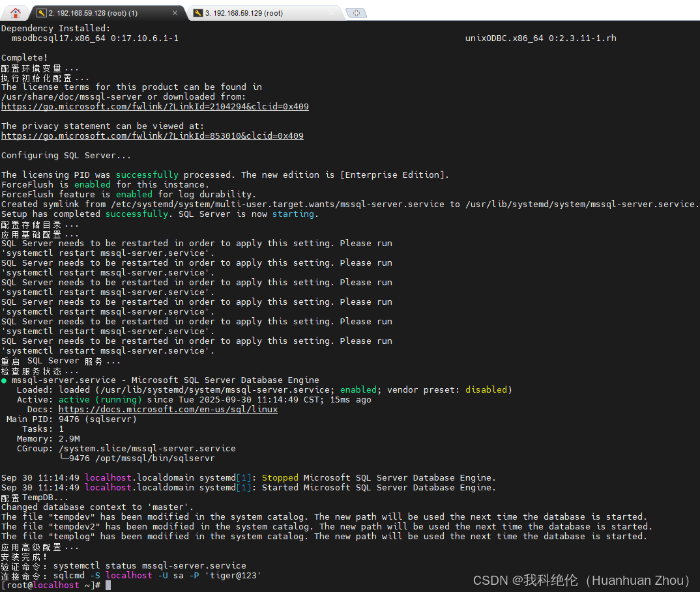Click the 'tempdev2' file modified line
This screenshot has width=700, height=592.
(327, 527)
